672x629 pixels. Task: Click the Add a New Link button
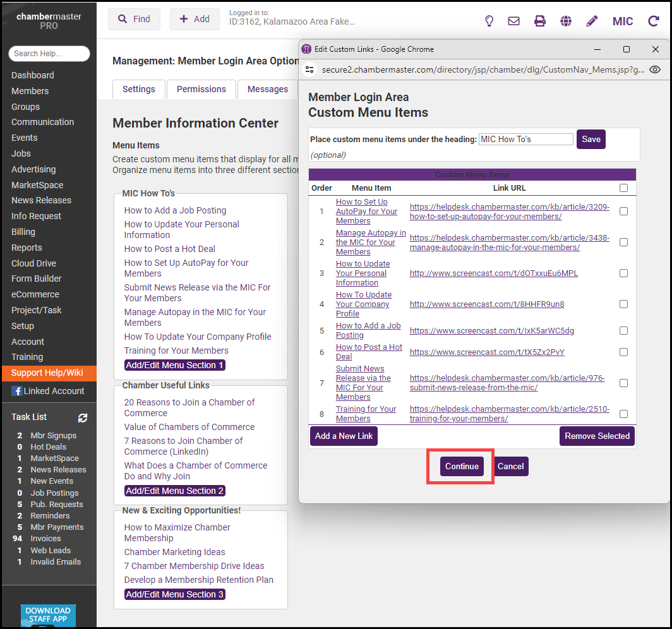coord(344,436)
